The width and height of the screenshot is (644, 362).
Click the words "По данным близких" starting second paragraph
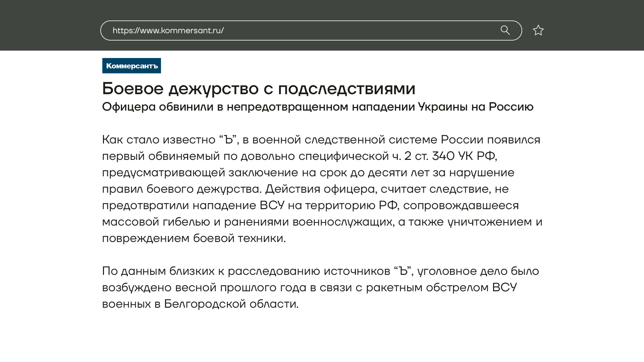point(158,271)
